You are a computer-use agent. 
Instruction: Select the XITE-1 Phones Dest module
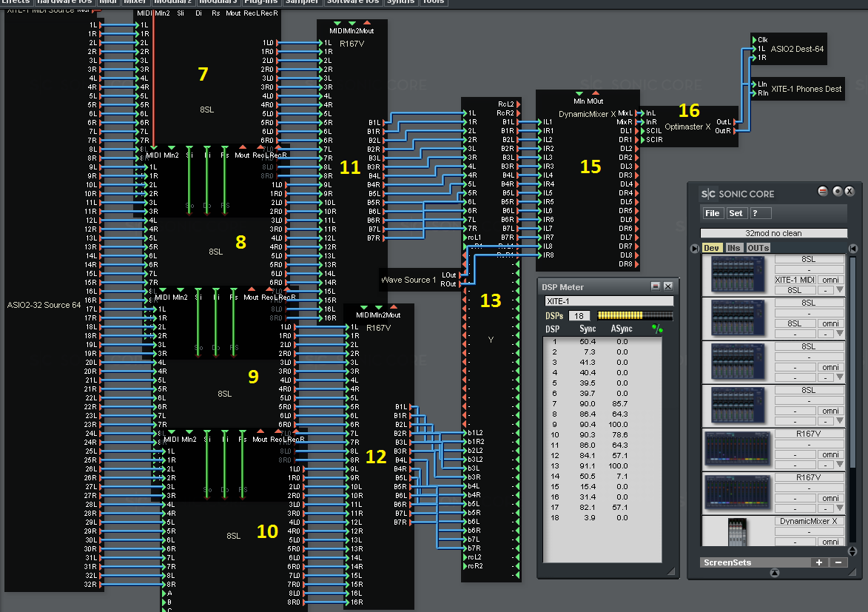(806, 89)
